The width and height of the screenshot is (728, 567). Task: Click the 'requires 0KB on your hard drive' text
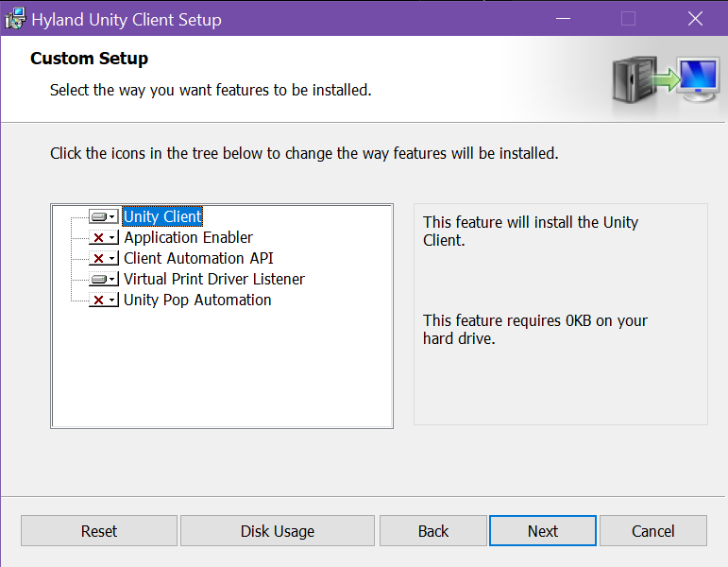coord(534,329)
